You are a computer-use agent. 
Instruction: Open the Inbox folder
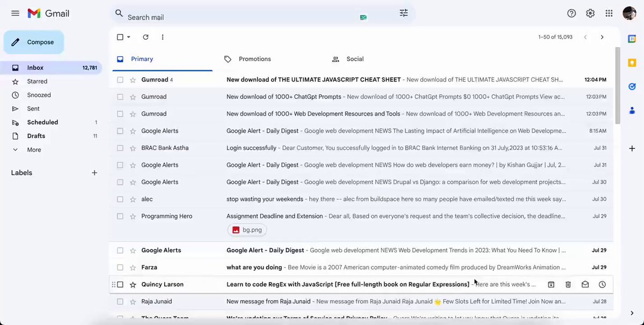(x=51, y=68)
